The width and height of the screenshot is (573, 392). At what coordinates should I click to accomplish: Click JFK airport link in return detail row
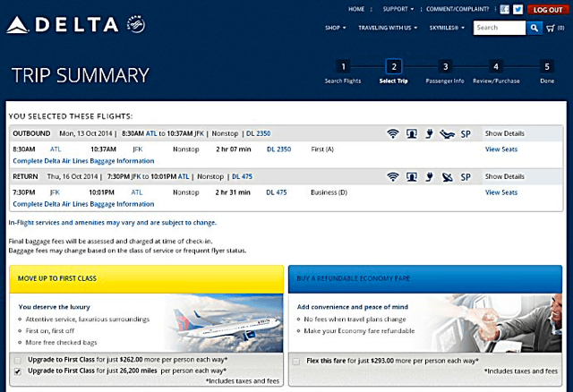(55, 192)
